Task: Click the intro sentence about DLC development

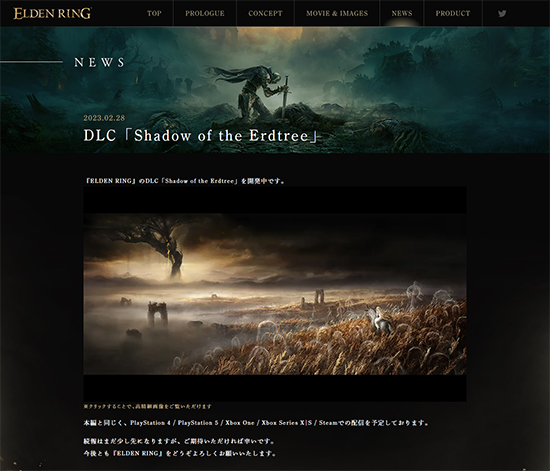Action: tap(185, 181)
